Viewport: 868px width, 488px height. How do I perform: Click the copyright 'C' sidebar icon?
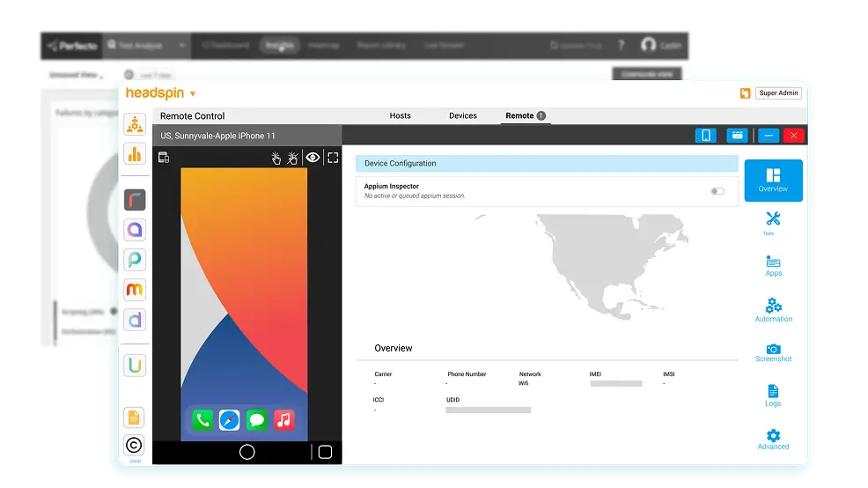point(134,445)
